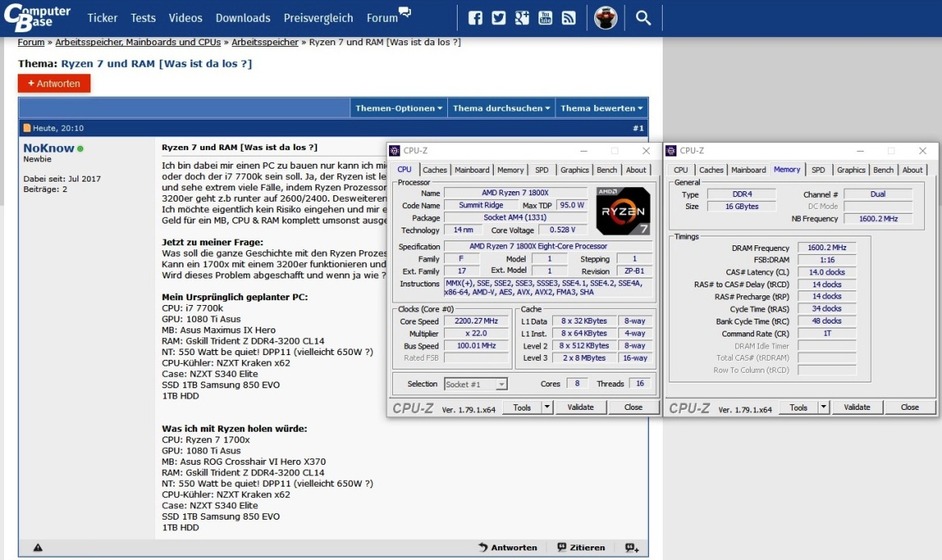Click the red Antworten button
Screen dimensions: 942x560
coord(54,84)
